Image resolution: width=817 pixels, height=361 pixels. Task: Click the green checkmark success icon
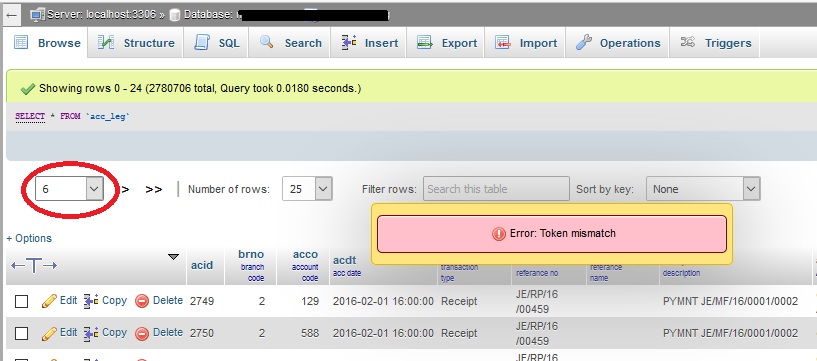point(28,89)
